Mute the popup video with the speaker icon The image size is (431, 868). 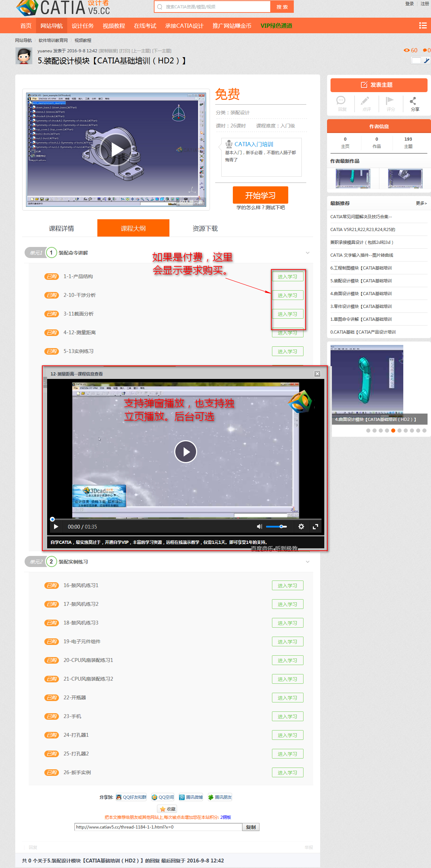tap(259, 526)
